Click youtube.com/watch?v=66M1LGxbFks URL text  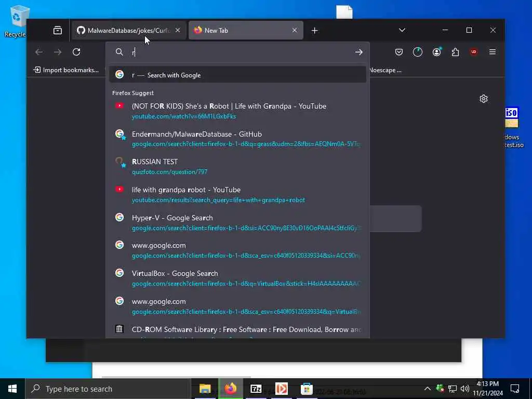point(184,116)
